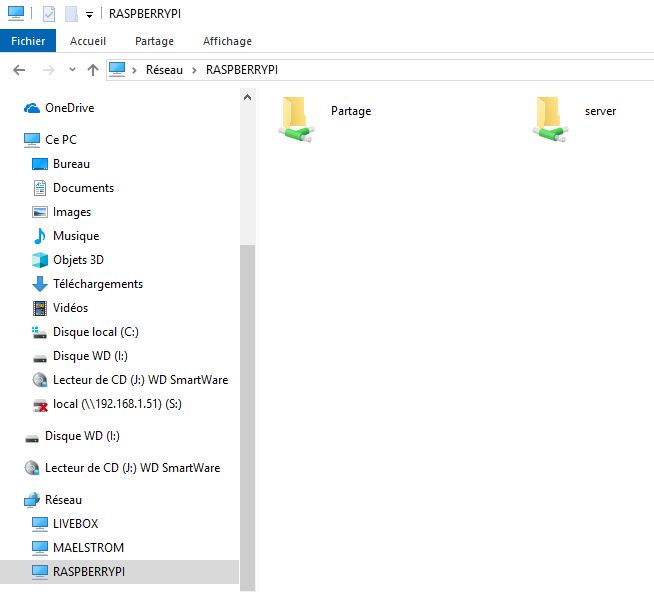Open the server shared folder
654x592 pixels.
click(x=550, y=118)
